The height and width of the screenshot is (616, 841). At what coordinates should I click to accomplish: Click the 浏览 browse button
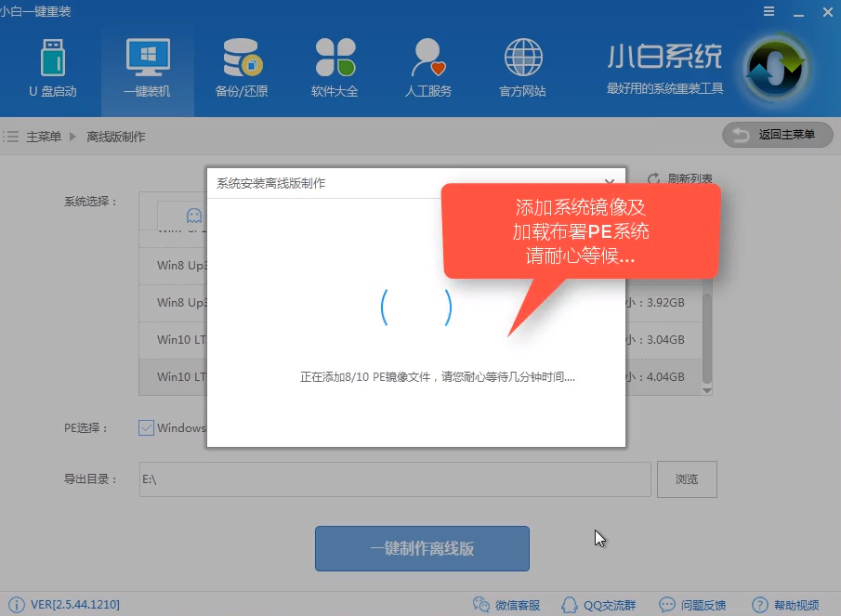point(687,479)
